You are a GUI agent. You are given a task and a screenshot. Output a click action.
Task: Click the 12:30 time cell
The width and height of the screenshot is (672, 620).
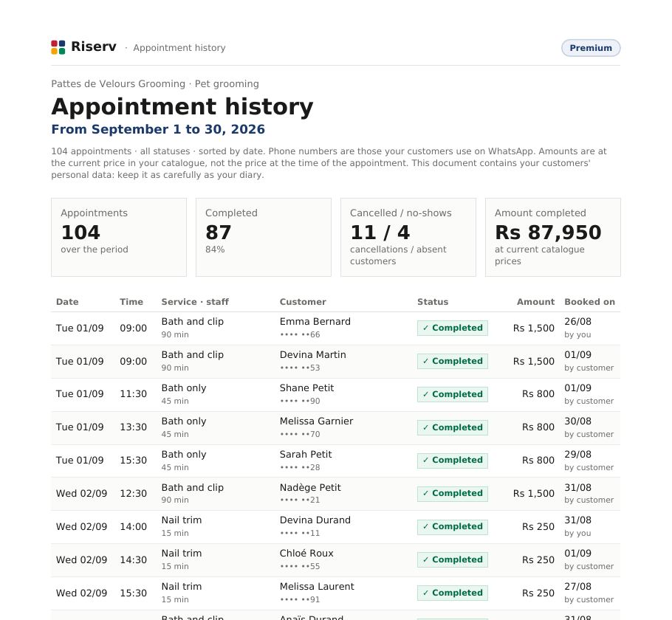tap(133, 494)
